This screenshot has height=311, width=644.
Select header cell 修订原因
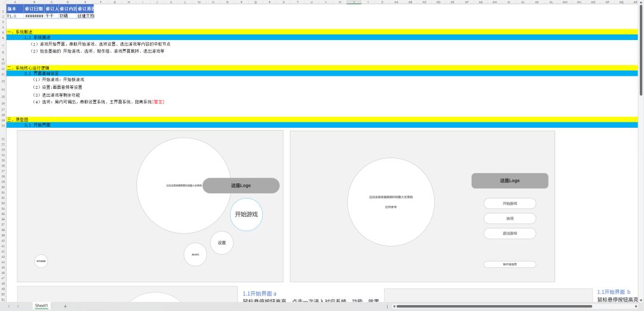(x=85, y=8)
